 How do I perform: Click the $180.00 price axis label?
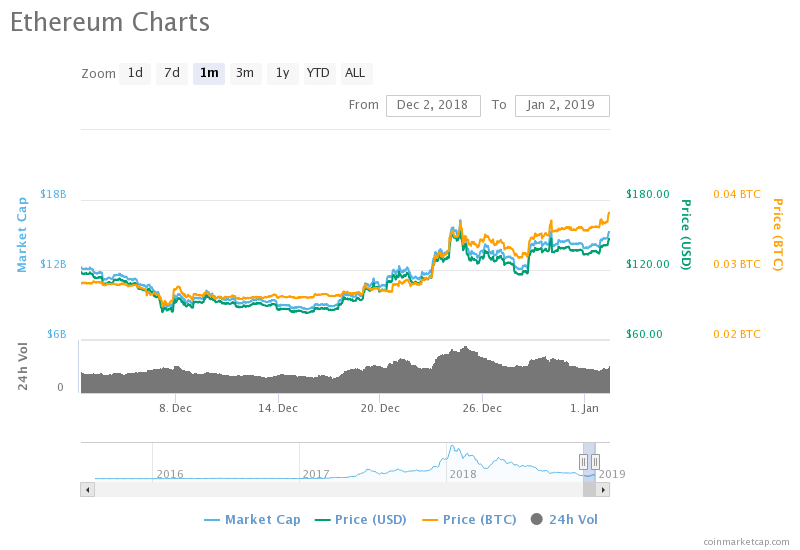(x=647, y=194)
